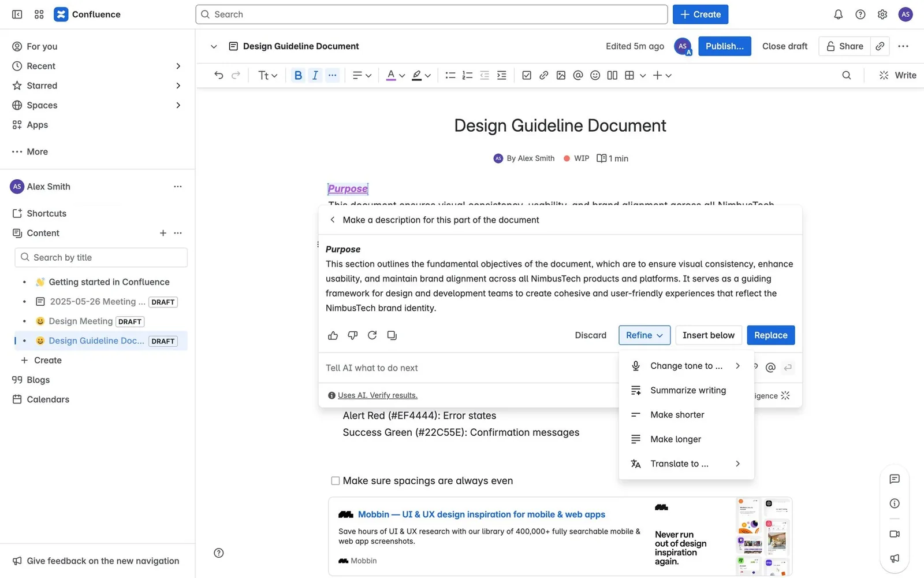
Task: Open the highlight color dropdown arrow
Action: point(428,76)
